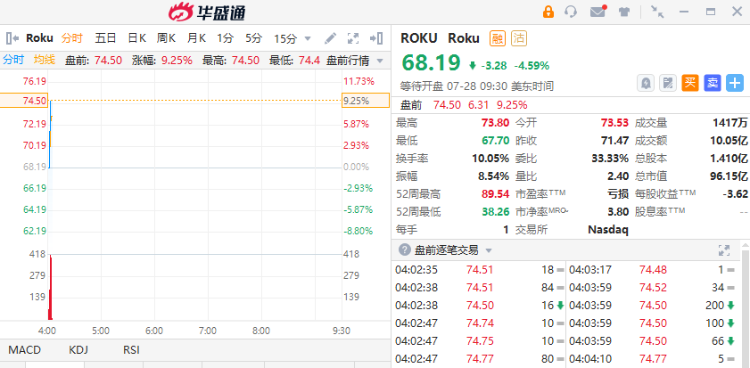Switch to 5分 chart tab

254,38
